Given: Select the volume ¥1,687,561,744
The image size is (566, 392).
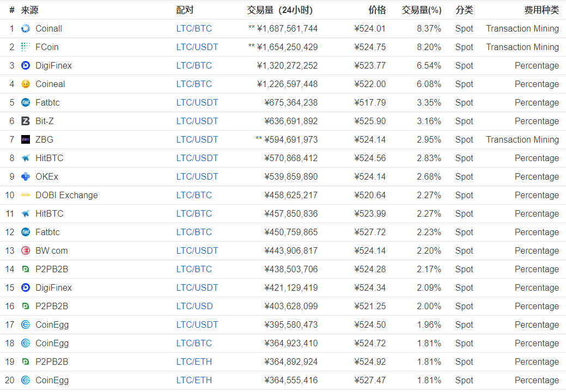Looking at the screenshot, I should coord(287,28).
